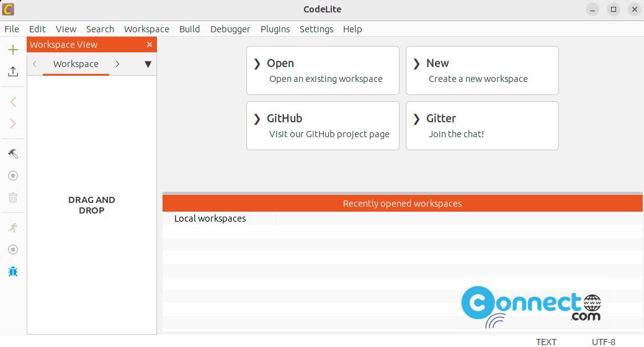Viewport: 644px width, 347px height.
Task: Click the stop build icon below the hammer
Action: point(13,176)
